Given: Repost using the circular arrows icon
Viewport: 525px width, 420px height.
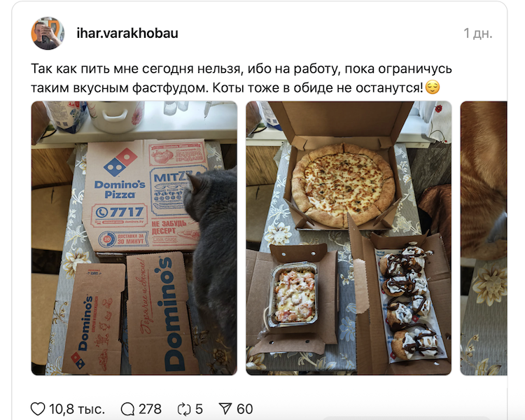Looking at the screenshot, I should coord(184,409).
